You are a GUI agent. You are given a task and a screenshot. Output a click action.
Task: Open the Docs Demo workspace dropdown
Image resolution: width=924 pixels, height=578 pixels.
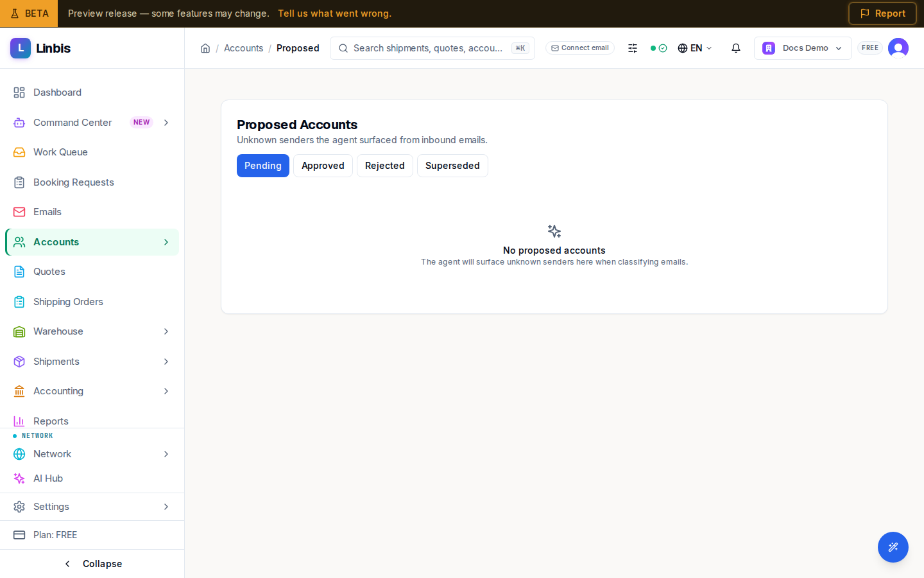click(x=803, y=48)
